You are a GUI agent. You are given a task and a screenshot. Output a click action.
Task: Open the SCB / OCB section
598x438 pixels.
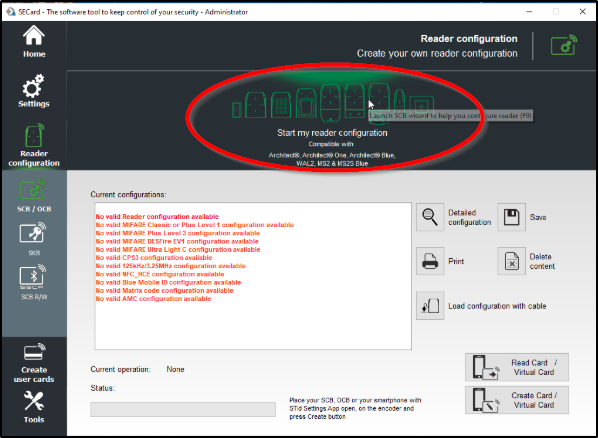tap(34, 195)
